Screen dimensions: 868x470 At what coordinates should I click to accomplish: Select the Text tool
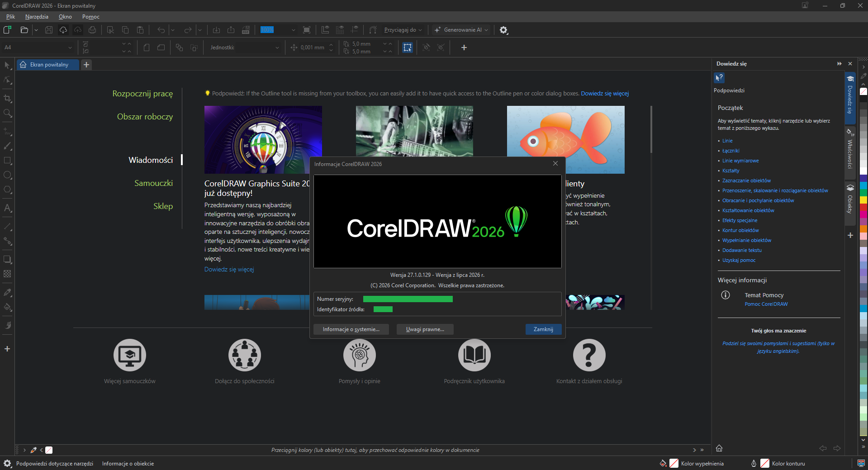pos(7,208)
